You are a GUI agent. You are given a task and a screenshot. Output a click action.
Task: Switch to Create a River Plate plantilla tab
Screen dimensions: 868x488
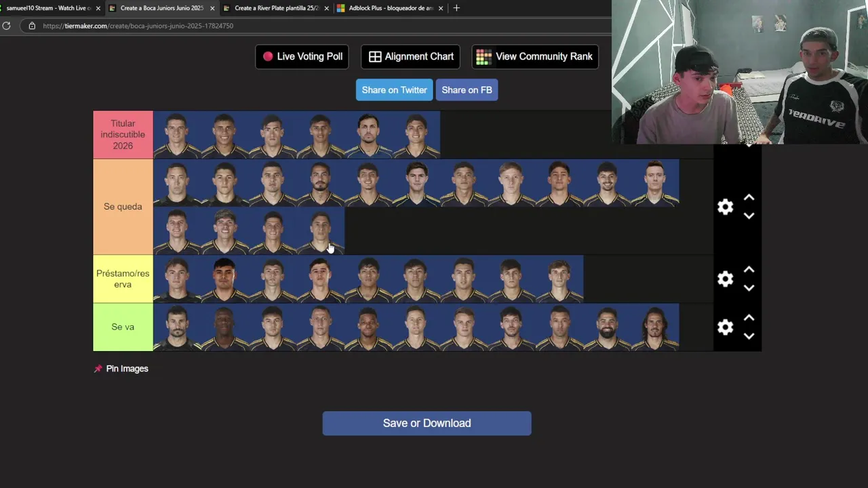(x=277, y=8)
